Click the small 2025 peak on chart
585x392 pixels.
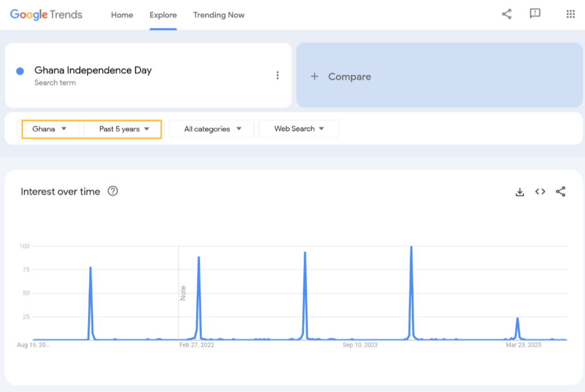[x=518, y=318]
